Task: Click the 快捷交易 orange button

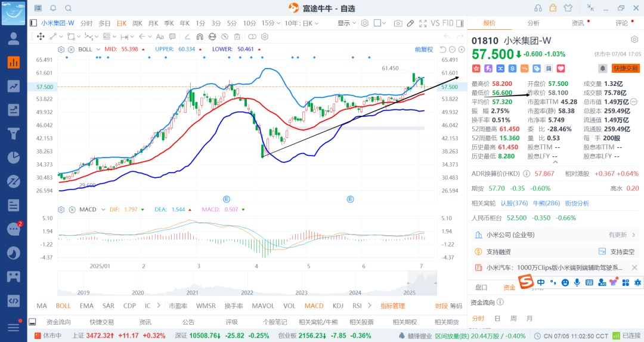Action: (x=626, y=69)
